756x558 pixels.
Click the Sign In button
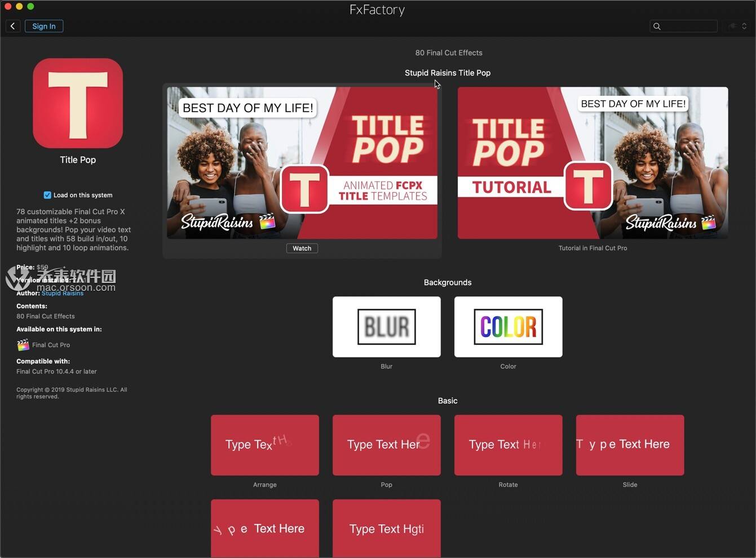44,26
